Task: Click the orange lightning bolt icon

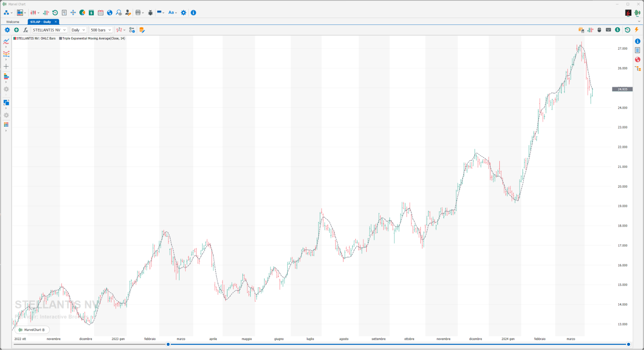Action: coord(637,30)
